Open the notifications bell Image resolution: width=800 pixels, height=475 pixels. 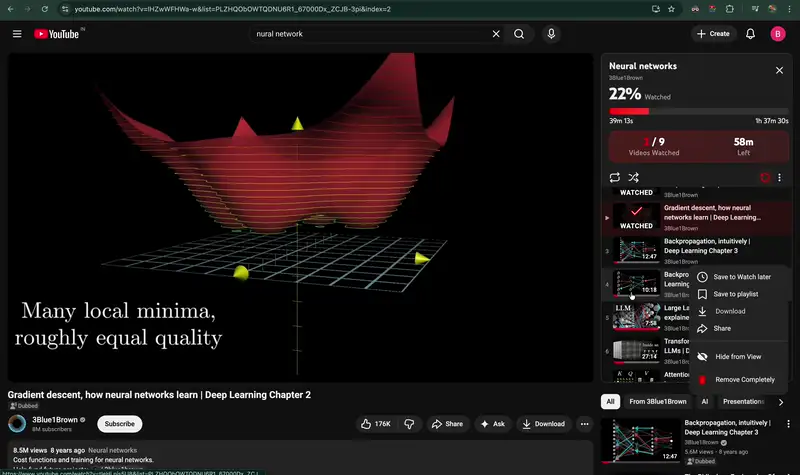[750, 34]
